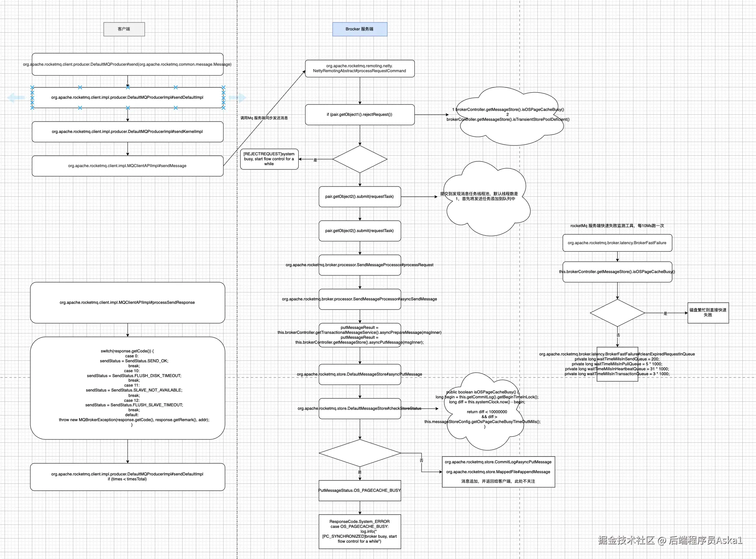
Task: Click the 调用Mq 服务端同步发送消息 edge label
Action: 264,118
